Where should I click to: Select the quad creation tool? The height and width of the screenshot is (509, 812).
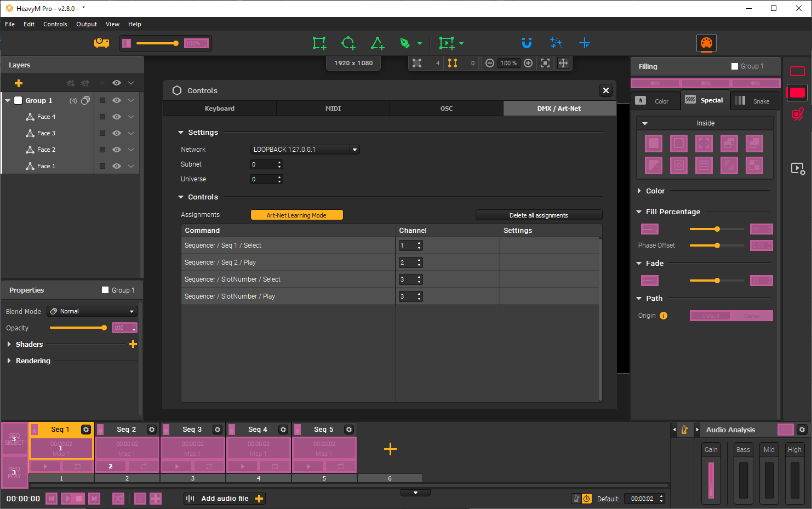[319, 43]
